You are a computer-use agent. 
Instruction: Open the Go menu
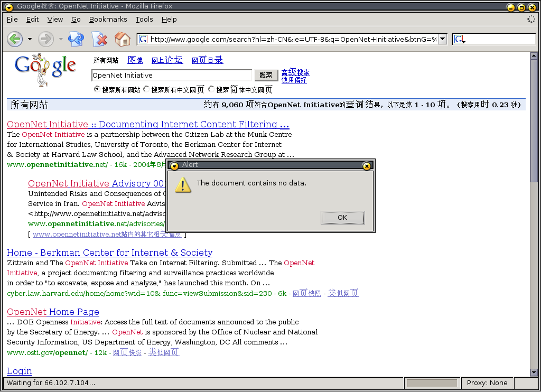click(x=76, y=20)
